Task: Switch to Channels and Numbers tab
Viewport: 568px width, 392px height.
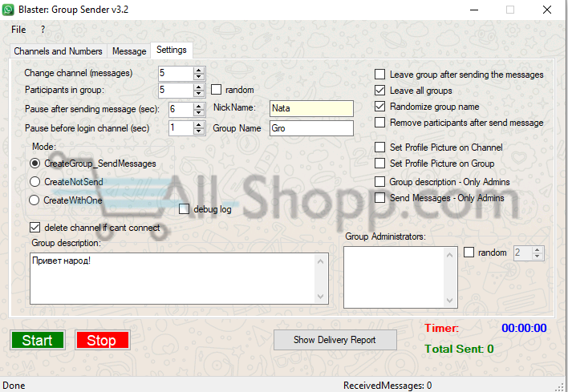Action: tap(59, 51)
